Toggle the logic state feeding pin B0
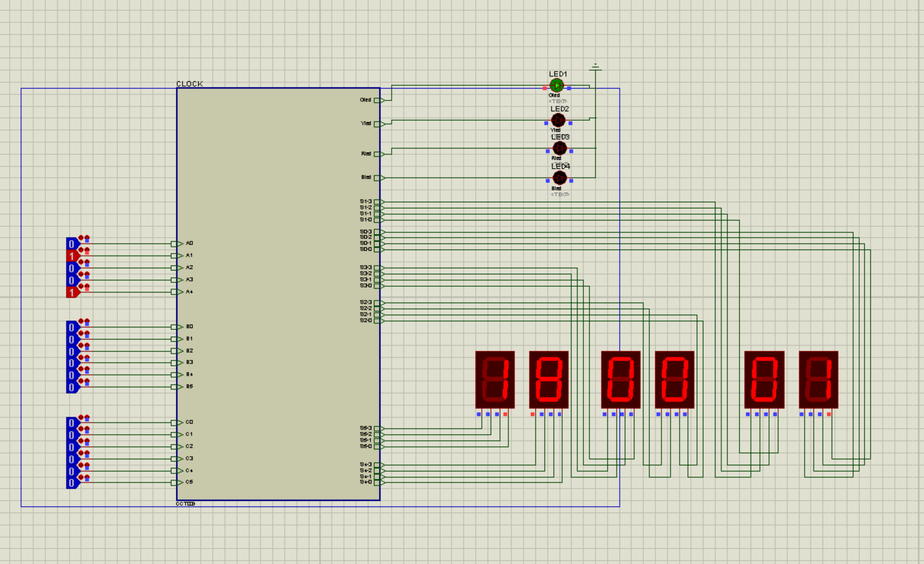Screen dimensions: 924x564 [72, 327]
